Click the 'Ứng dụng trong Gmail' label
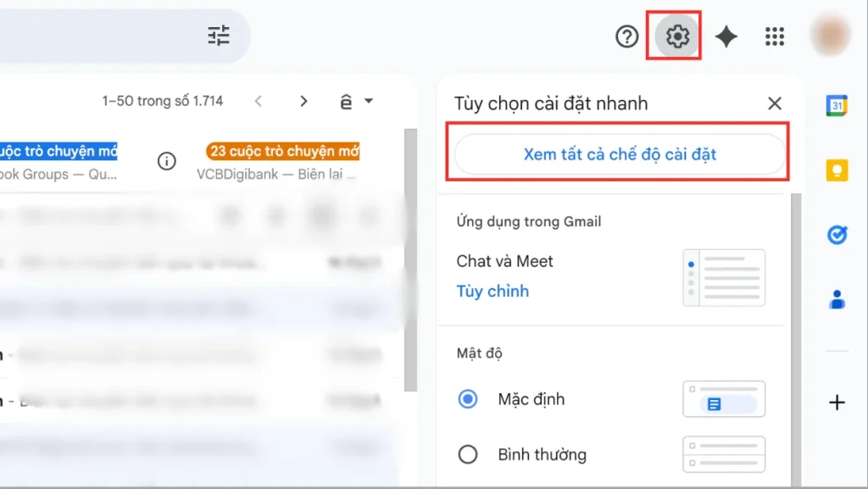 coord(529,222)
